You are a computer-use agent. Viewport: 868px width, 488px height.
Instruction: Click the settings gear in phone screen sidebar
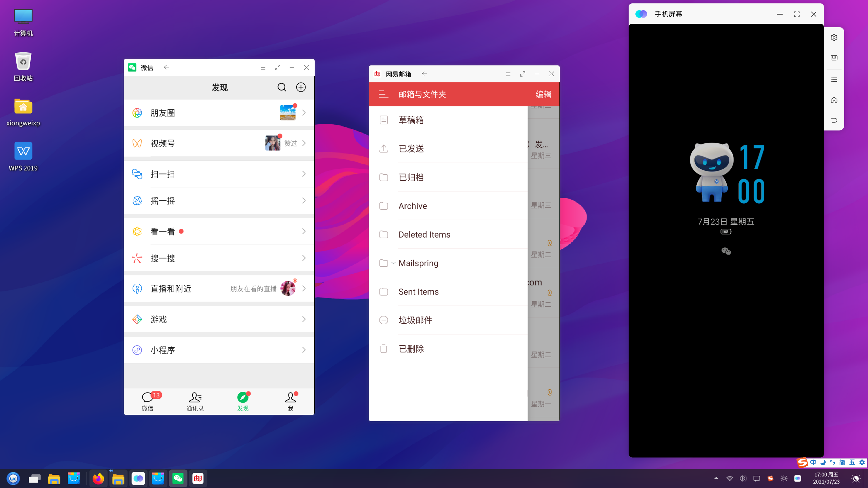[x=834, y=38]
